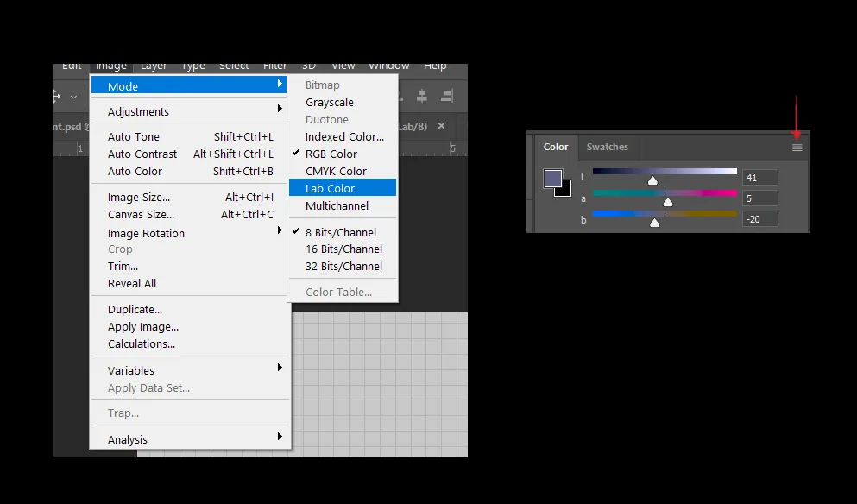The width and height of the screenshot is (857, 504).
Task: Click the Adjustments menu label
Action: coord(138,111)
